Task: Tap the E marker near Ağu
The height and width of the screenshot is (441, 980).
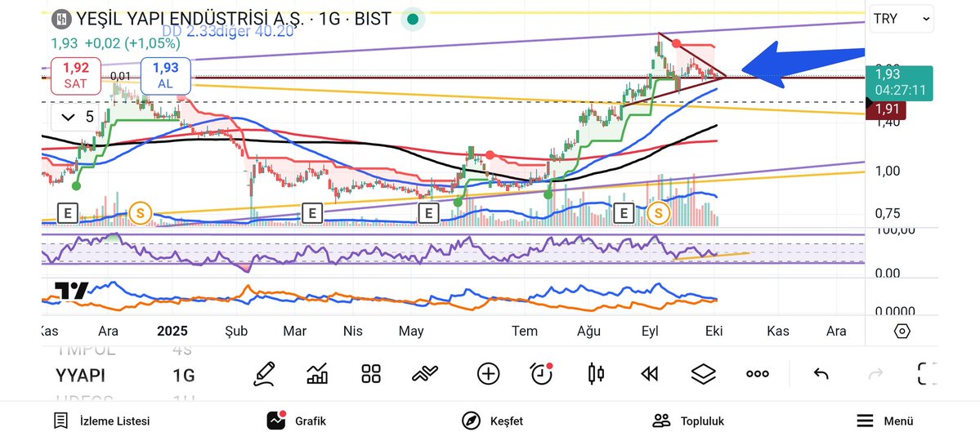Action: [x=623, y=213]
